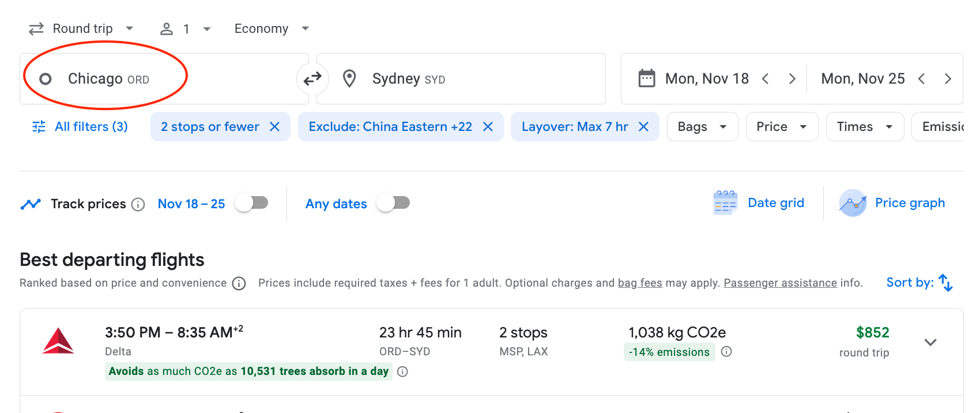Viewport: 980px width, 413px height.
Task: Open the Times filter dropdown
Action: coord(865,127)
